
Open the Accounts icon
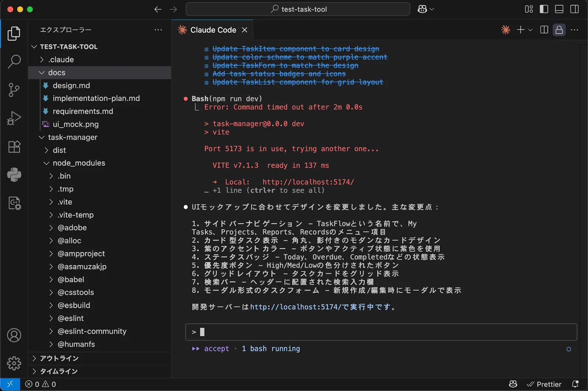tap(14, 335)
